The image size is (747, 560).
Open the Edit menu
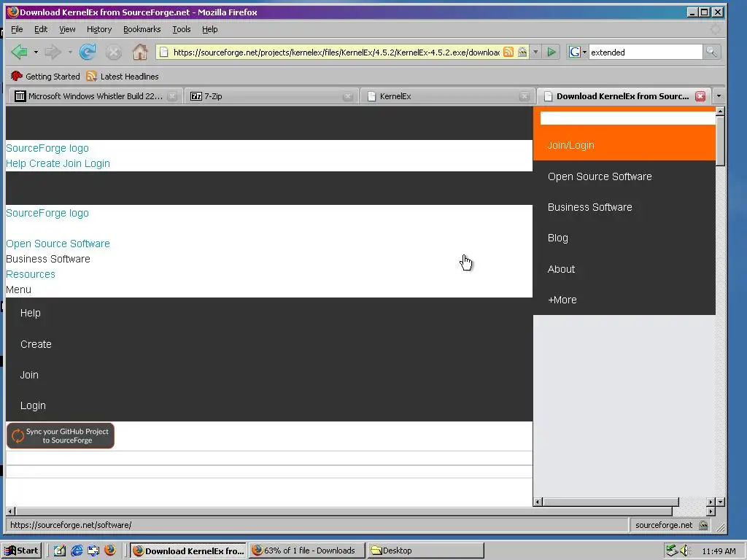tap(41, 29)
